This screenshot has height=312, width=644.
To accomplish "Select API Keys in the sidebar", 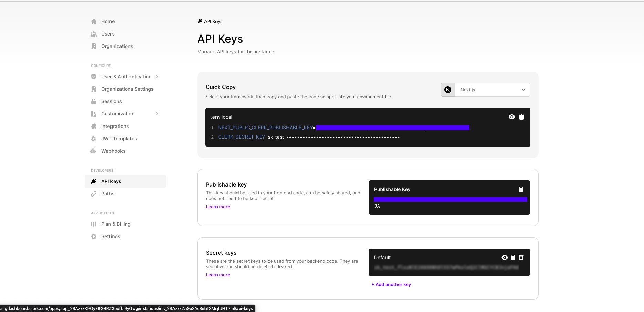I will pos(125,181).
